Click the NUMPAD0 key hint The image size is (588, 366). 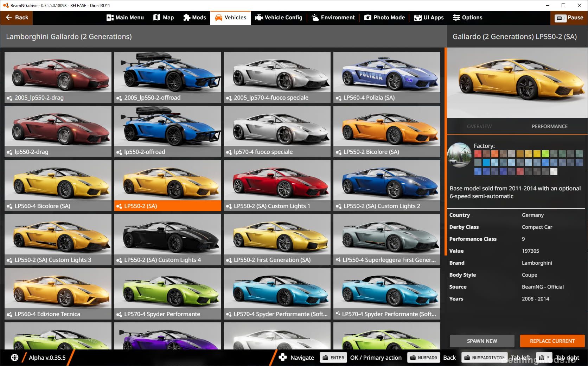click(423, 358)
